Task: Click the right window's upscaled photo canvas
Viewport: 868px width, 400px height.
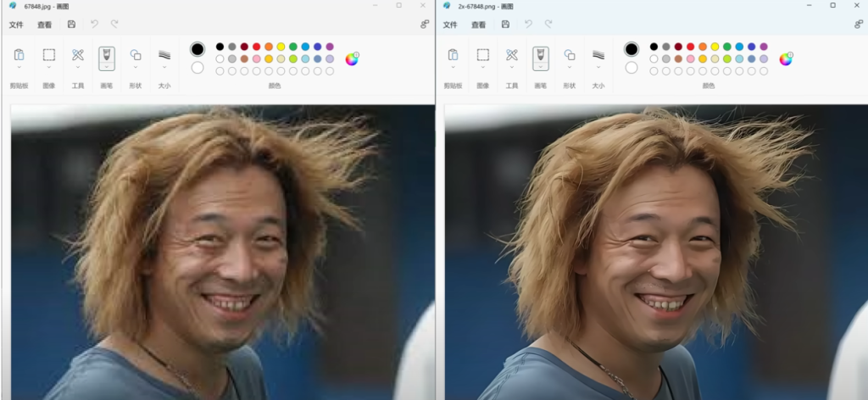Action: pos(656,253)
